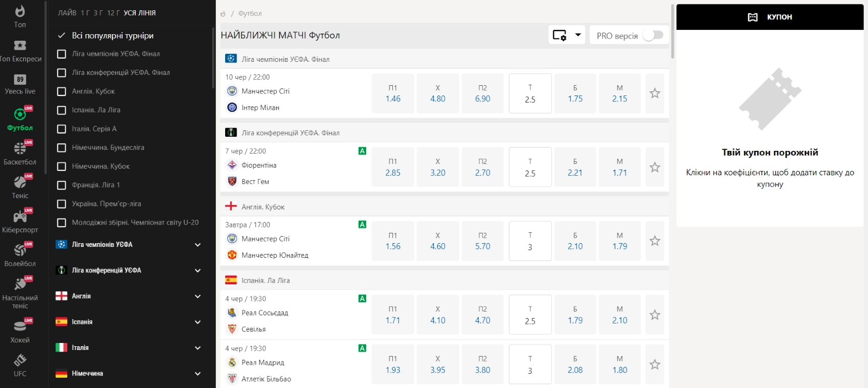Check Ліга конференцій УЄФА. Фінал checkbox
Image resolution: width=868 pixels, height=388 pixels.
pos(62,73)
